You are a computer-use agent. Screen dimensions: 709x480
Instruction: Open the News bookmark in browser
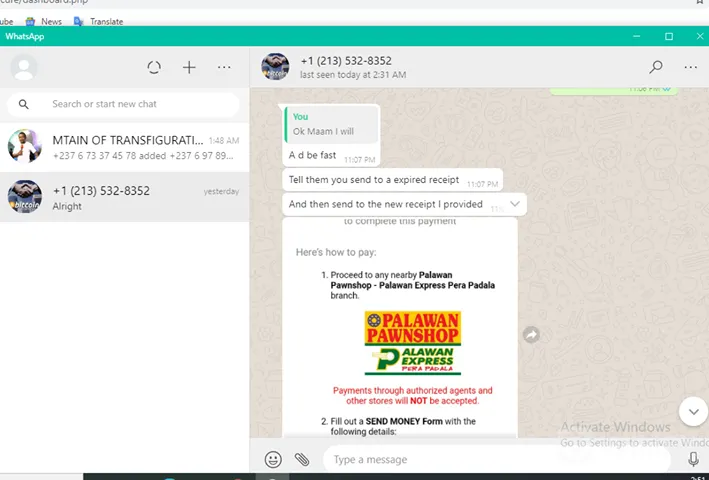click(x=44, y=21)
